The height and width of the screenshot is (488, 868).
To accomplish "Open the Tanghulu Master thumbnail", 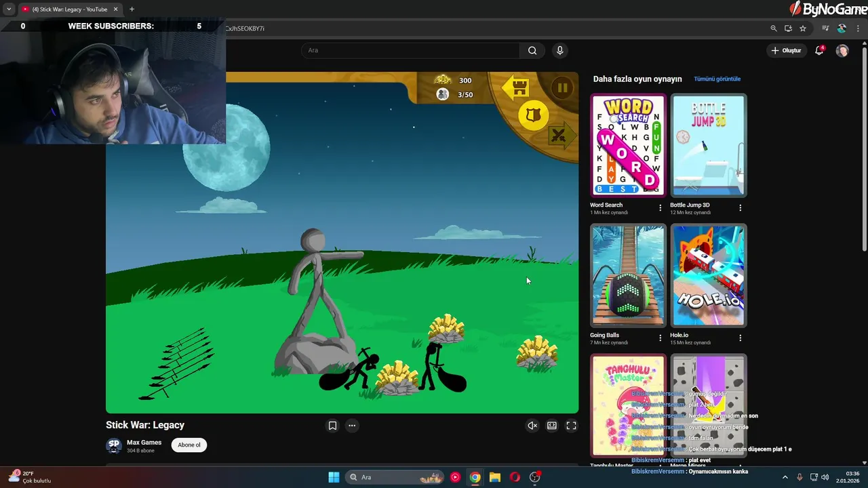I will click(x=628, y=405).
